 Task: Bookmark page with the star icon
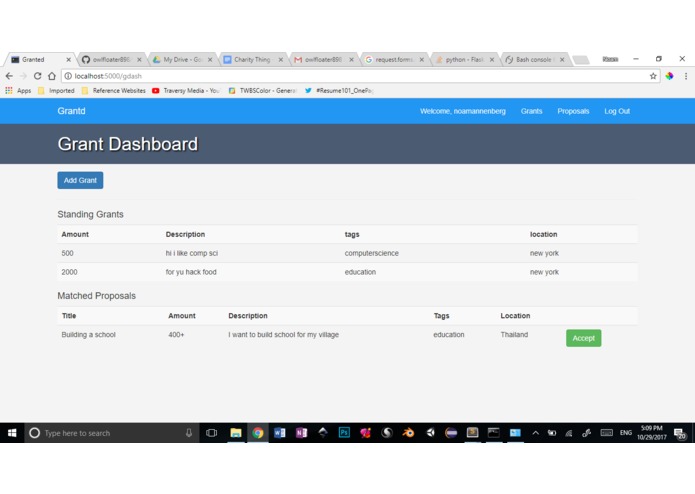click(x=653, y=76)
